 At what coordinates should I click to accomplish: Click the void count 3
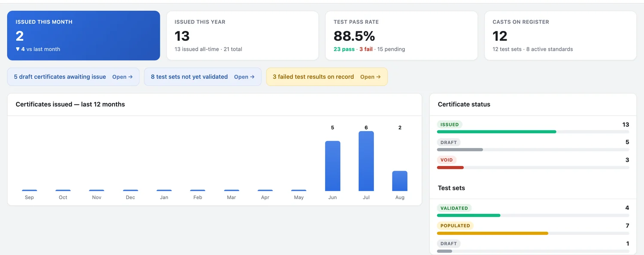627,160
